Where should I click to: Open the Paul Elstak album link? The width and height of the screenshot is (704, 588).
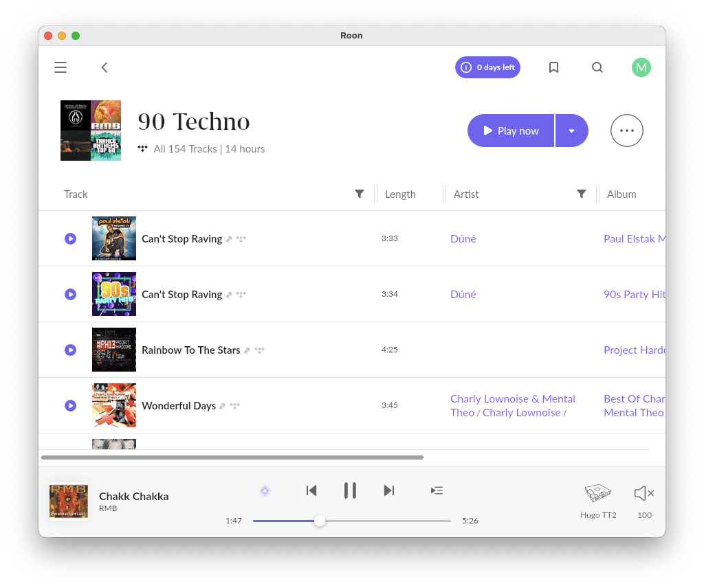coord(635,238)
